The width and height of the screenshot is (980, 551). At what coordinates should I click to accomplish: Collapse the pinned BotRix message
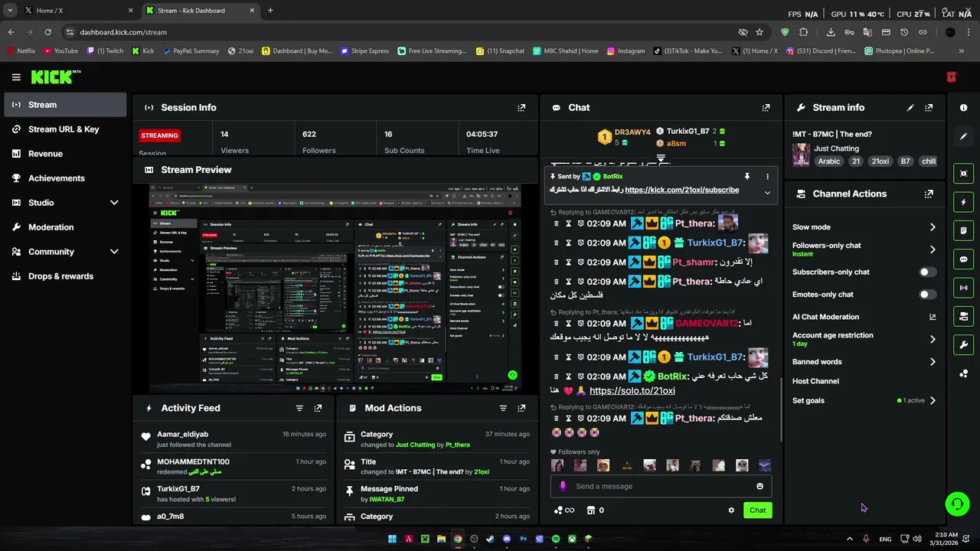pos(767,193)
